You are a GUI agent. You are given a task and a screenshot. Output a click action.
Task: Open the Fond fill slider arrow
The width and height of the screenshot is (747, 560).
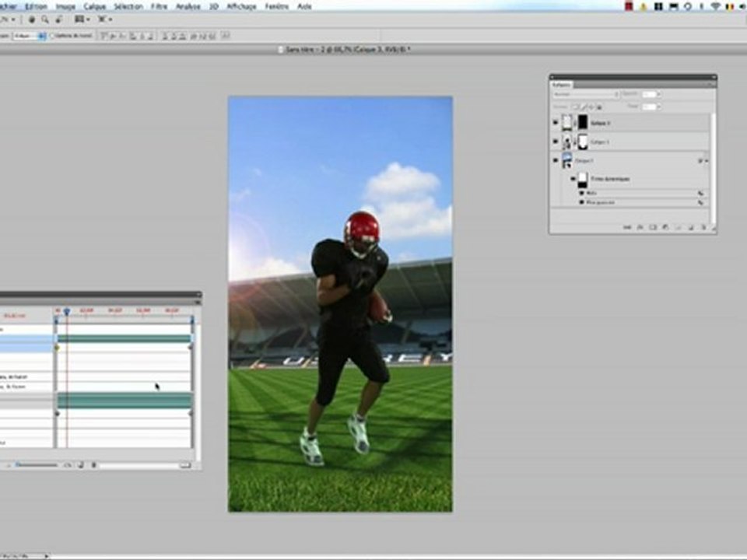tap(659, 107)
